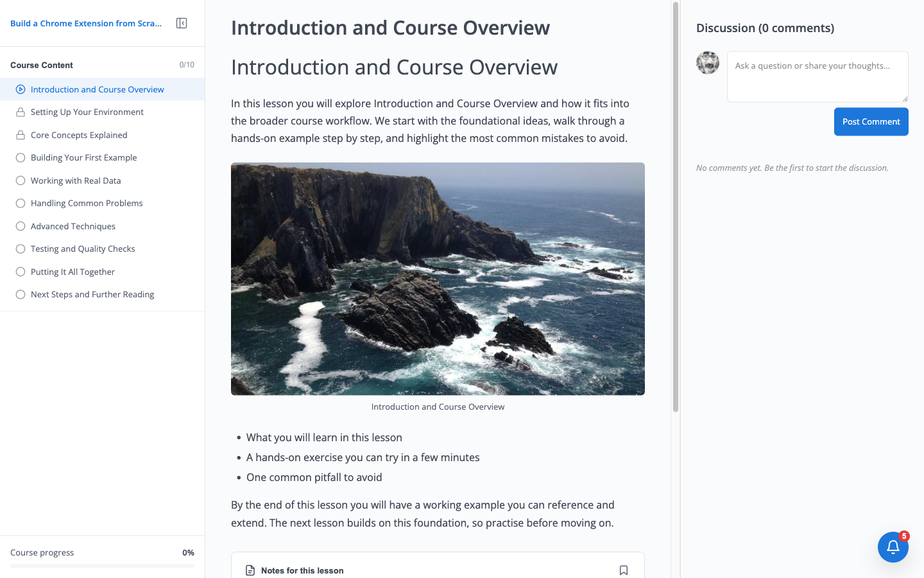Click the user avatar in Discussion panel
924x578 pixels.
[708, 63]
